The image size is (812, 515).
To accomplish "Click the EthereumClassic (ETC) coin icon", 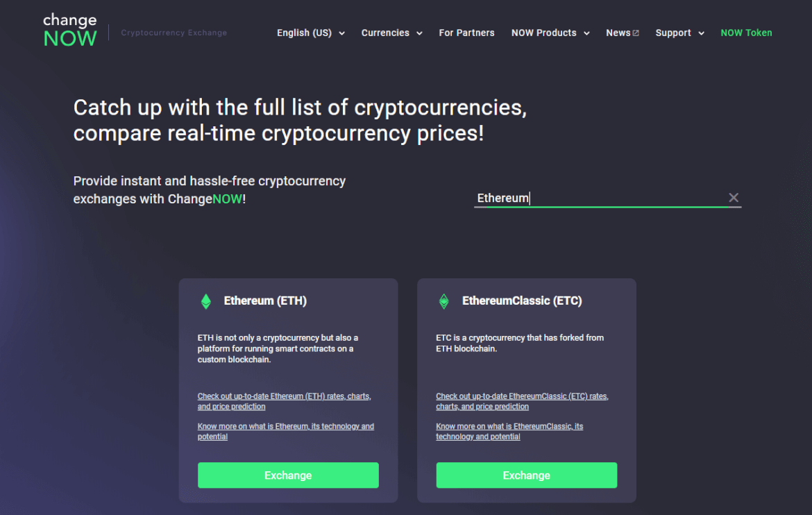I will coord(443,301).
